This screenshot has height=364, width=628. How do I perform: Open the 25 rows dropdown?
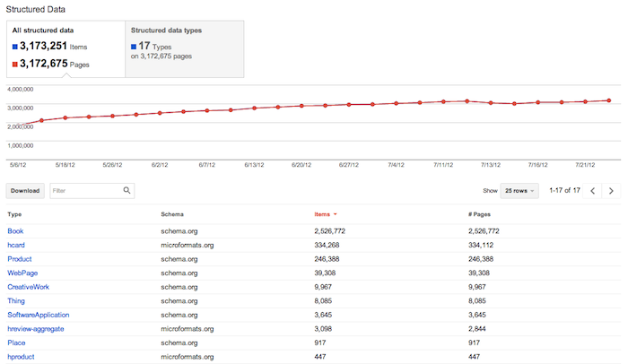pos(520,191)
